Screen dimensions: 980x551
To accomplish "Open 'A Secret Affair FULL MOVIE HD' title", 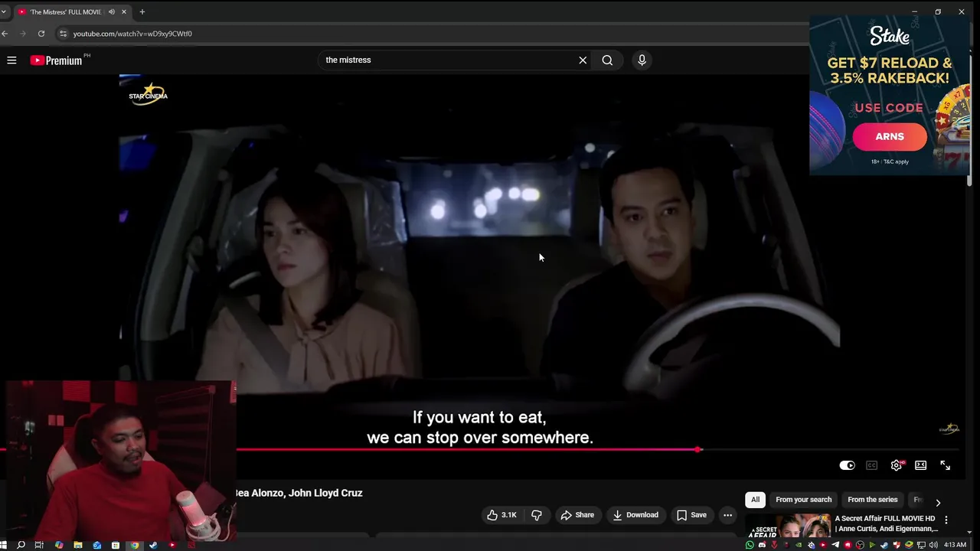I will click(887, 523).
